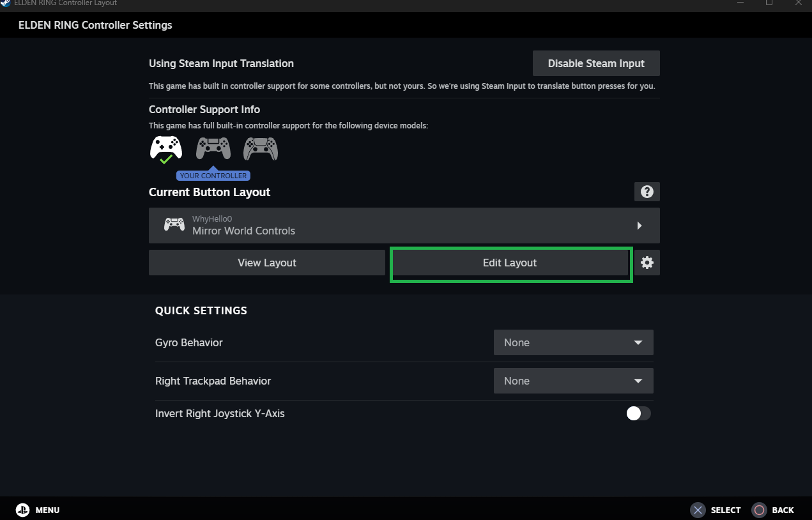Click the BACK label in footer
The width and height of the screenshot is (812, 520).
(783, 510)
